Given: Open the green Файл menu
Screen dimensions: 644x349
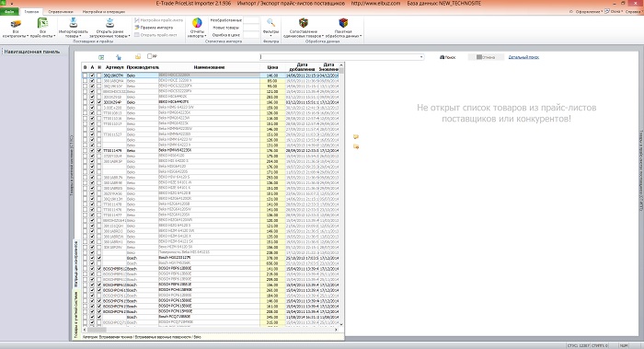Looking at the screenshot, I should (x=9, y=11).
